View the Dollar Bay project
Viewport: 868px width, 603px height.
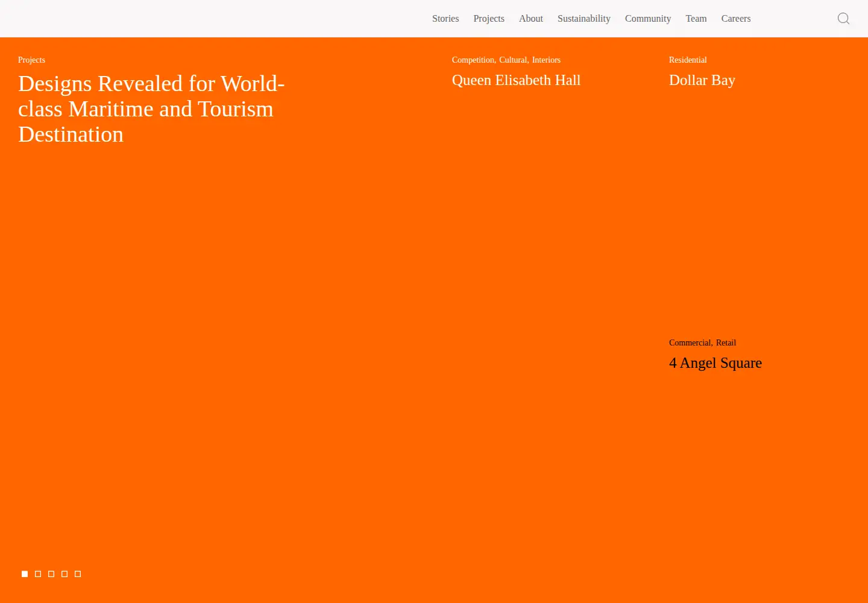702,80
